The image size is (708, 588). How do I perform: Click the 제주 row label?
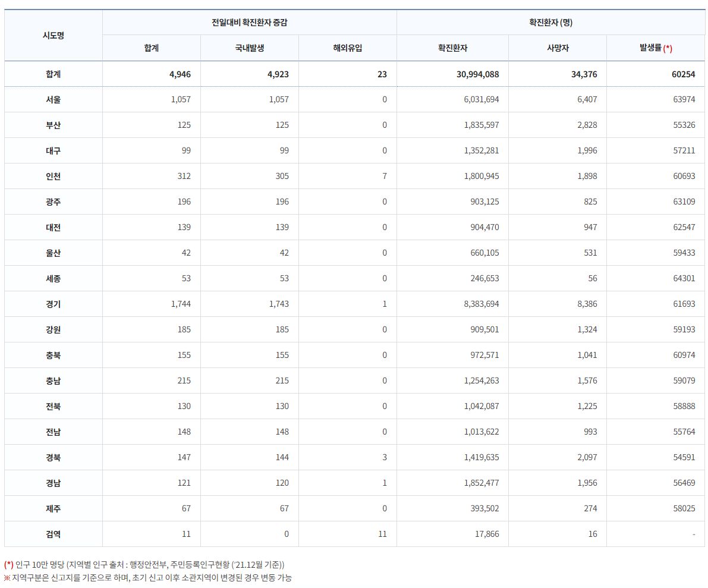click(x=54, y=508)
